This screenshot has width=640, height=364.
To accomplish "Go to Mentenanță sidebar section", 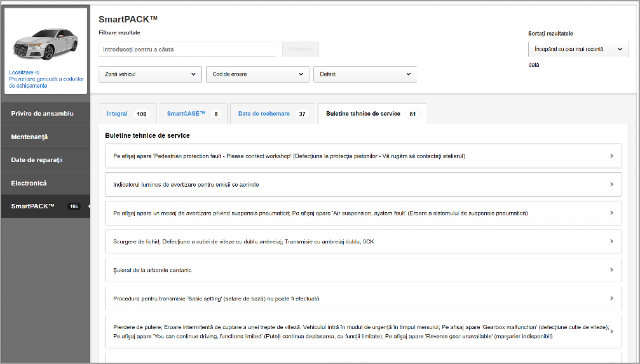I will point(30,137).
